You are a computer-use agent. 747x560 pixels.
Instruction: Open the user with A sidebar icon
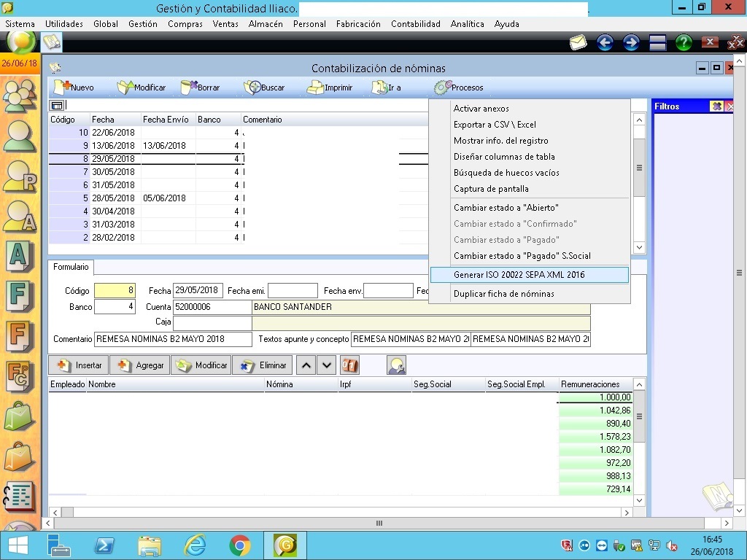point(20,217)
